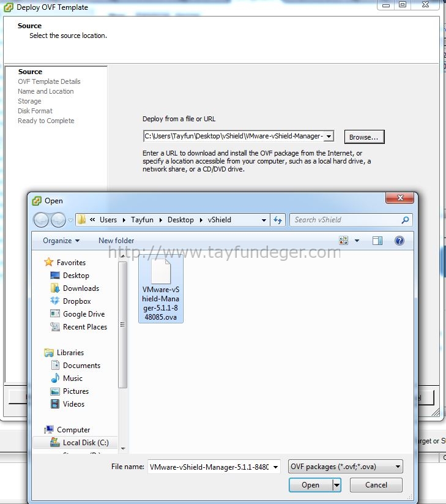Select Documents library
The width and height of the screenshot is (446, 504).
coord(81,366)
